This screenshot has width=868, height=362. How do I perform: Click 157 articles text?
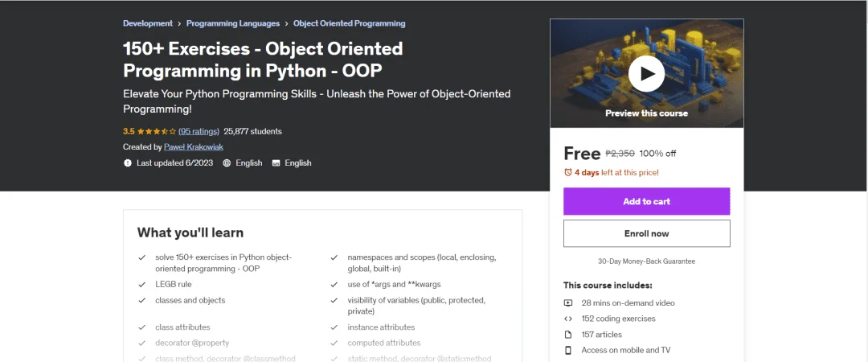tap(602, 335)
